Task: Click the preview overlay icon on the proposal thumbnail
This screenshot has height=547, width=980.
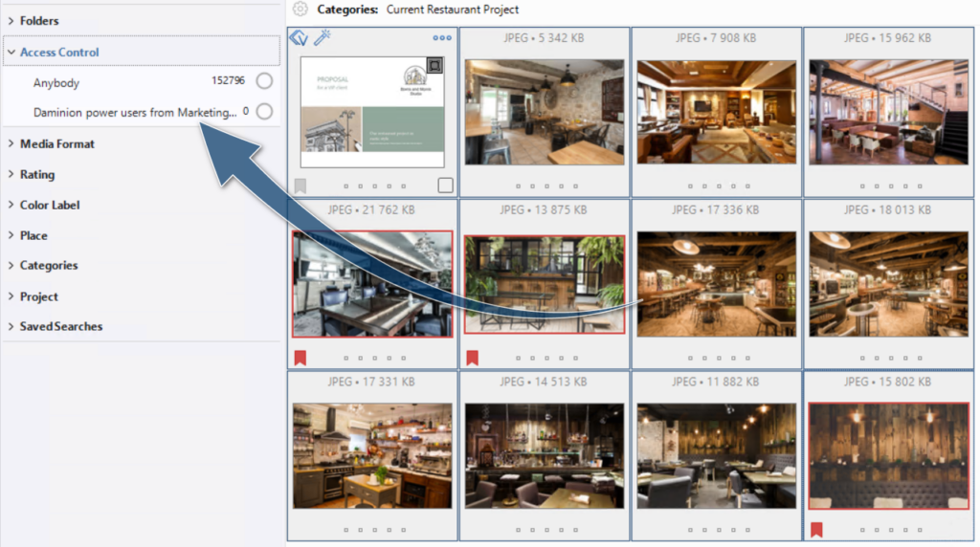Action: point(434,66)
